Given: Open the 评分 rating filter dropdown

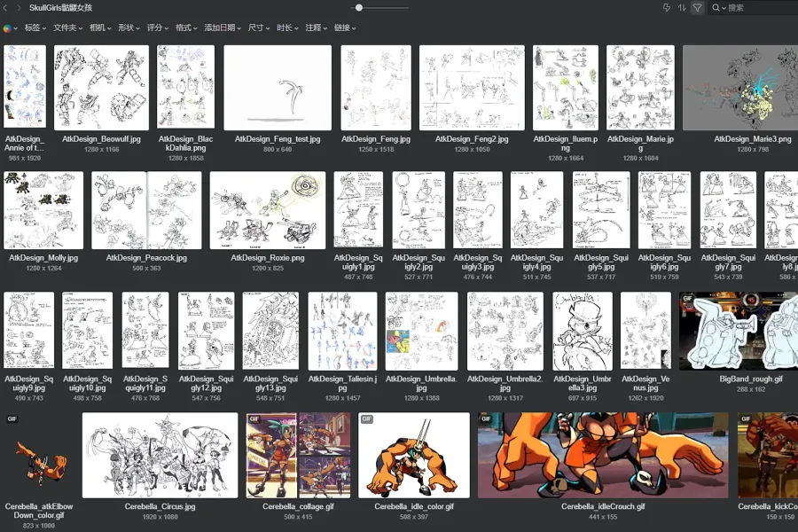Looking at the screenshot, I should click(x=158, y=27).
